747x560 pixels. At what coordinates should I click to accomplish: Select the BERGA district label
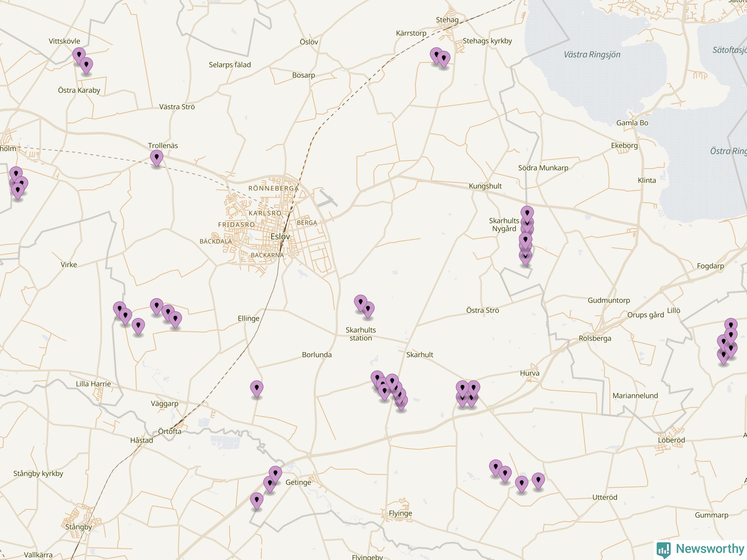pyautogui.click(x=307, y=223)
